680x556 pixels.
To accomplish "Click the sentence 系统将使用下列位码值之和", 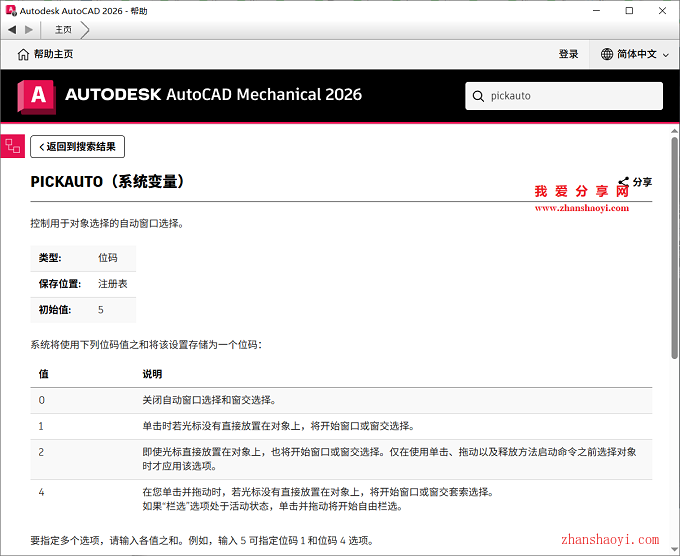I will click(x=146, y=345).
